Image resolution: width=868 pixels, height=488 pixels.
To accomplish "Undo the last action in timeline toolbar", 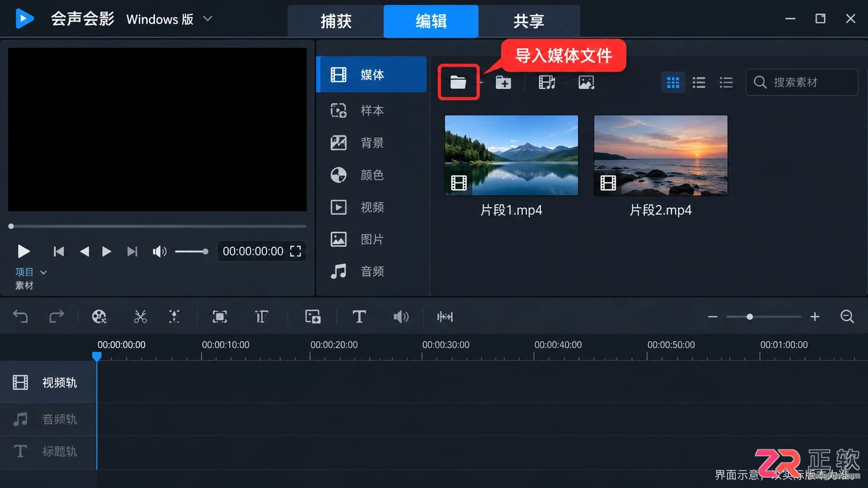I will coord(20,316).
